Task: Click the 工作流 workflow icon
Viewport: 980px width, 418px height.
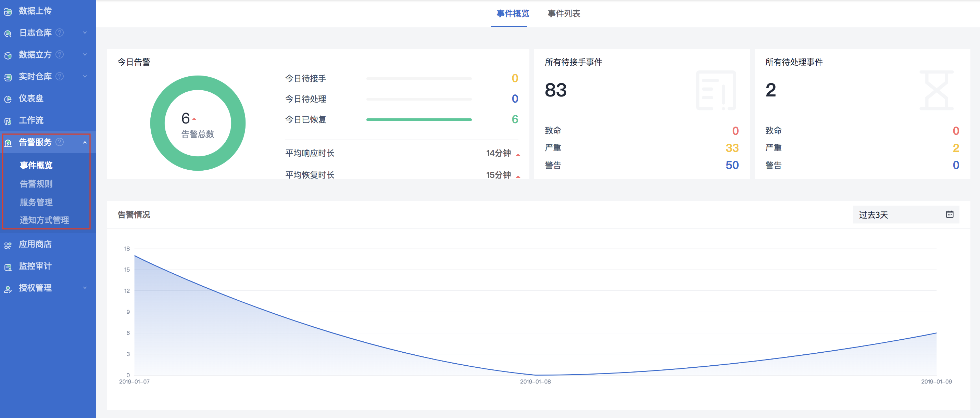Action: click(8, 121)
